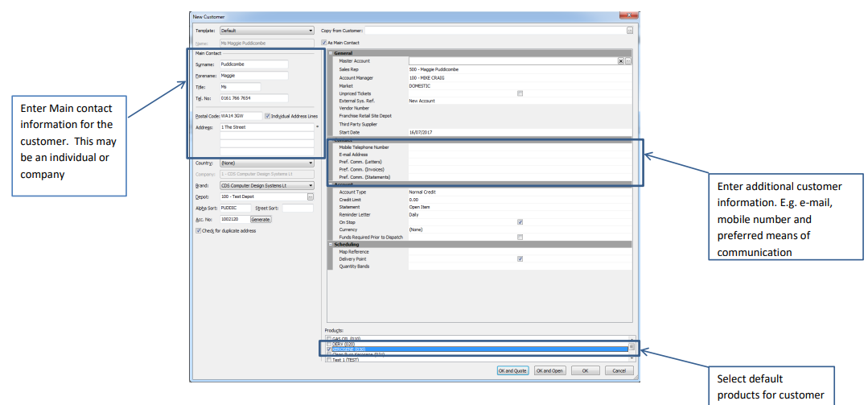Open the Master Account lookup ellipsis button

(x=628, y=60)
